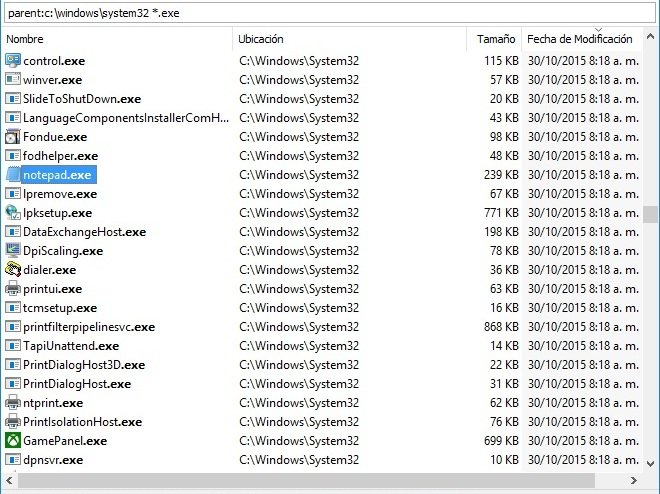Select the PrintDialogHost3D.exe file name
The image size is (660, 494).
tap(84, 365)
